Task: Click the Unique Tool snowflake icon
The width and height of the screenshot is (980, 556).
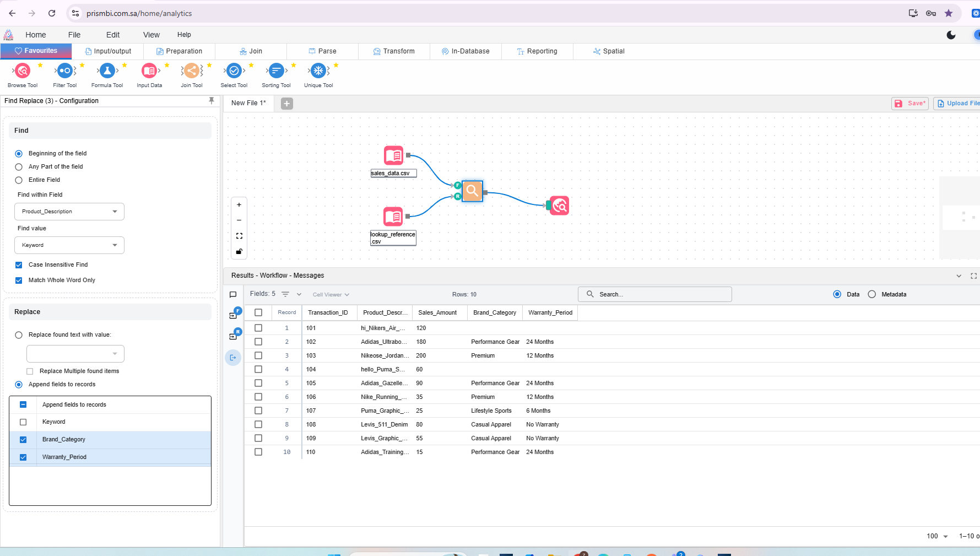Action: (318, 71)
